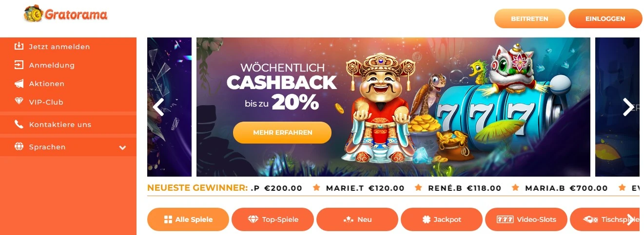
Task: Show more game categories with the right arrow
Action: (x=631, y=219)
